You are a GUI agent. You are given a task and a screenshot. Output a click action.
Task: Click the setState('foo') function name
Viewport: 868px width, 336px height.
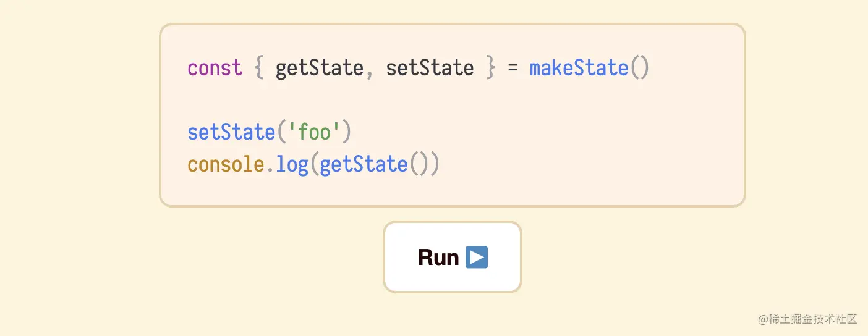[231, 132]
